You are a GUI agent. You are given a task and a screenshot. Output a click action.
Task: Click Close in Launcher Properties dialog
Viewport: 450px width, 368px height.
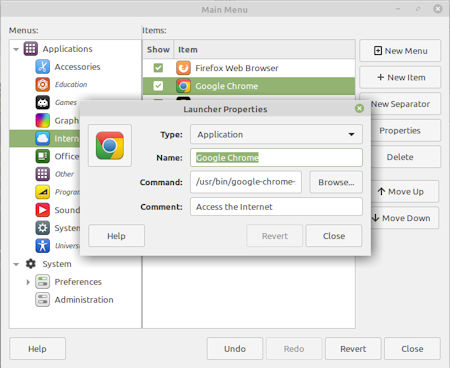334,236
